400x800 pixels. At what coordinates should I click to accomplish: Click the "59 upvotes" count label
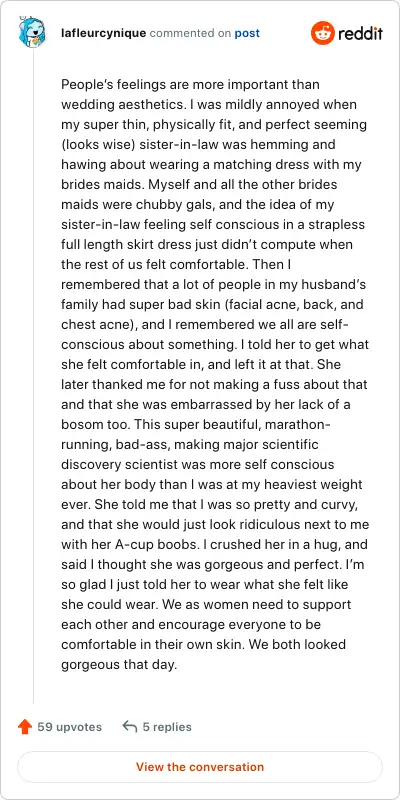click(70, 727)
